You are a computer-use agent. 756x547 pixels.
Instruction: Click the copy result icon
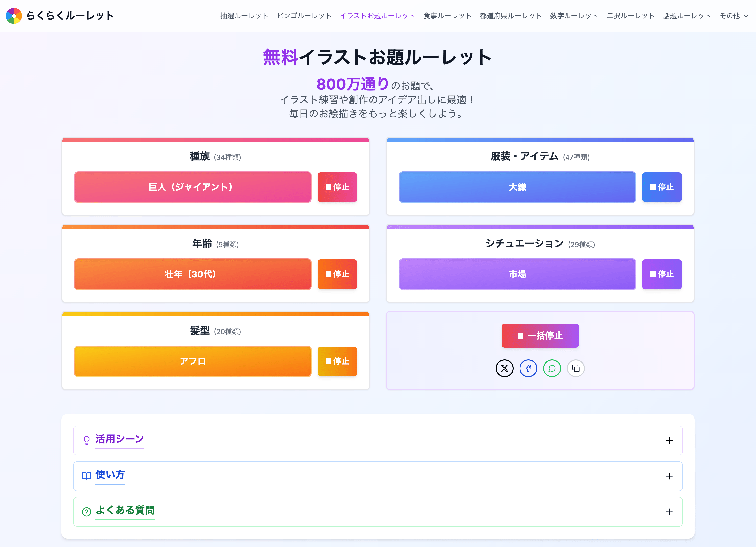click(x=576, y=368)
